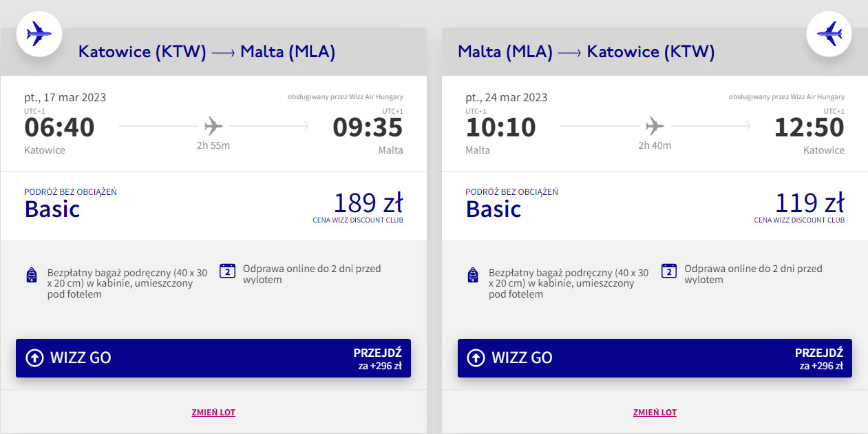
Task: Click the return cabin baggage backpack icon
Action: [x=473, y=276]
